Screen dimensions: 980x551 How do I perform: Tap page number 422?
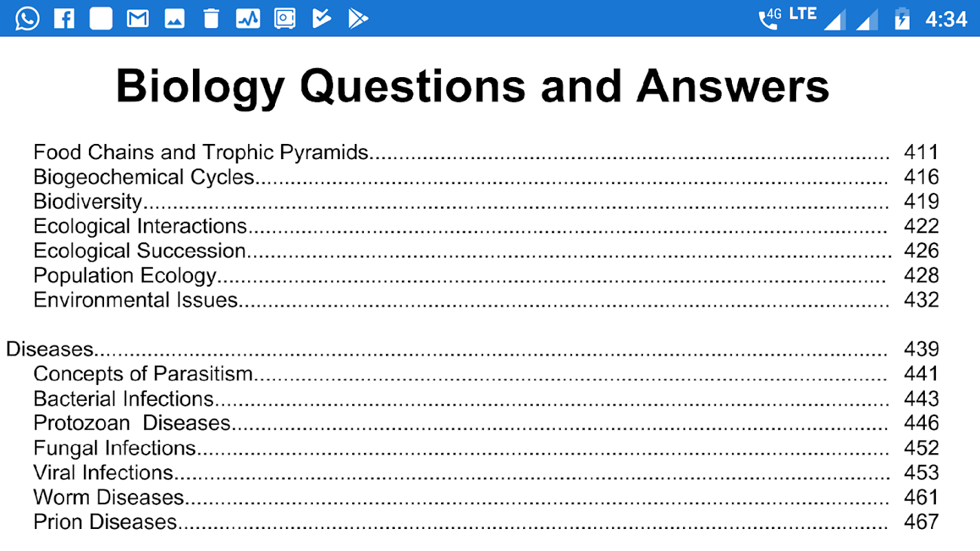click(921, 226)
